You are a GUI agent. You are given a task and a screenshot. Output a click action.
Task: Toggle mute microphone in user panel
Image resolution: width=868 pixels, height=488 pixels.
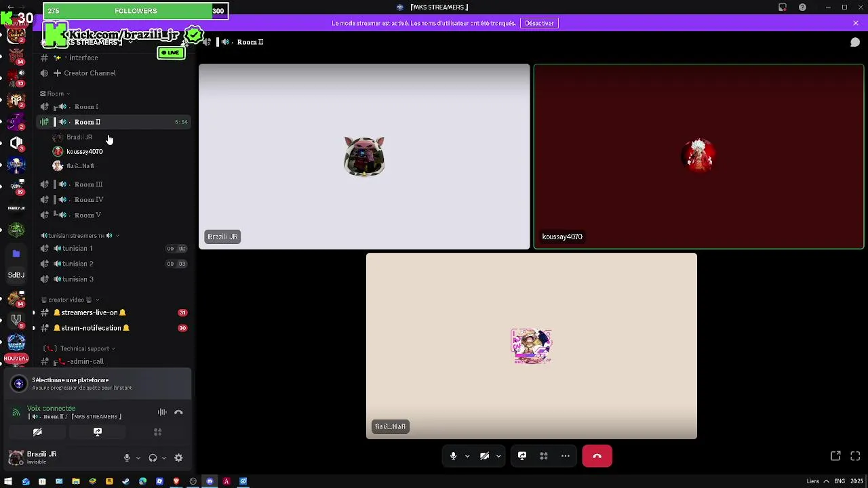127,458
